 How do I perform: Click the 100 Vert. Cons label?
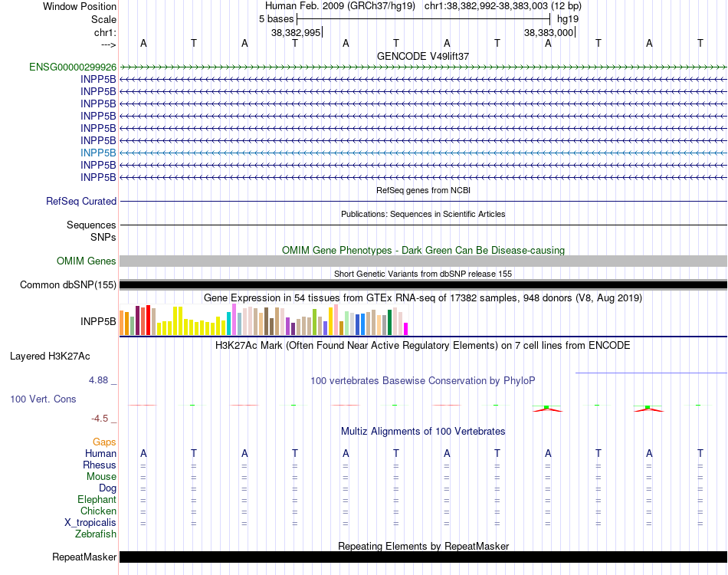point(43,399)
